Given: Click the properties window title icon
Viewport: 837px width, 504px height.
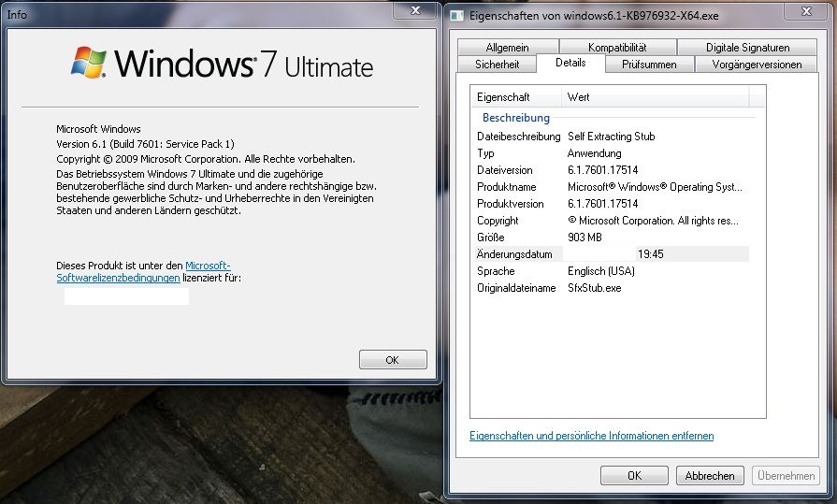Looking at the screenshot, I should point(457,16).
